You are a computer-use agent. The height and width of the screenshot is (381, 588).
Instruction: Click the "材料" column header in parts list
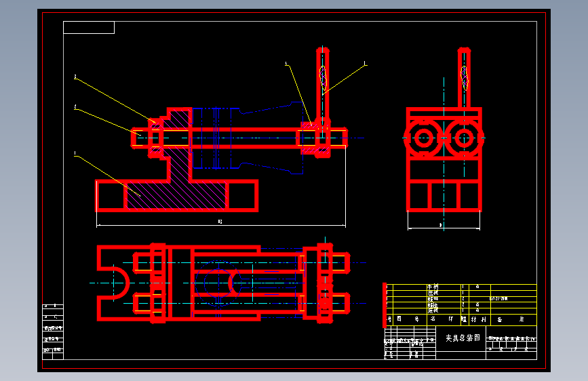click(479, 319)
